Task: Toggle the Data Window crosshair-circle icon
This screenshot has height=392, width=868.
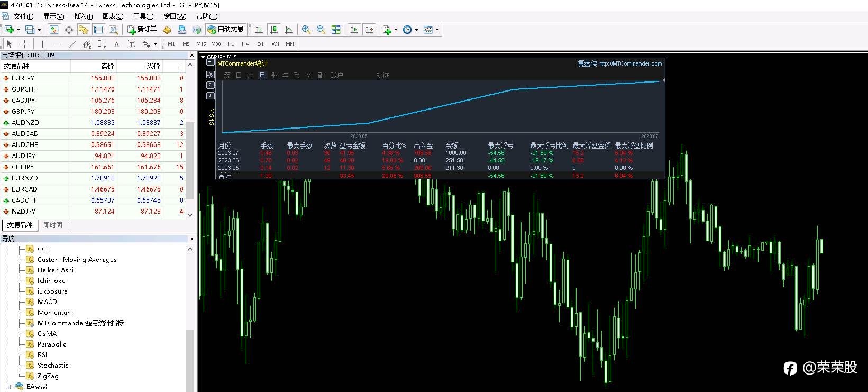Action: point(69,30)
